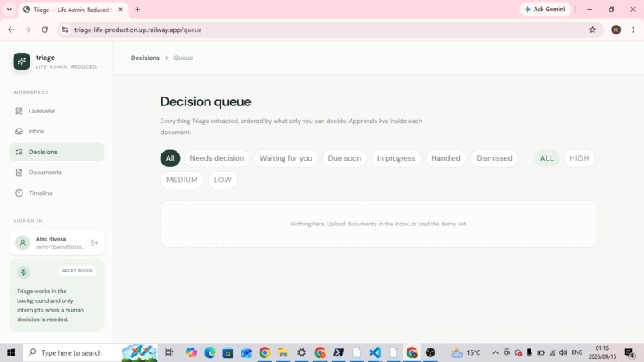Screen dimensions: 644x362
Task: Filter by MEDIUM priority
Action: 182,180
